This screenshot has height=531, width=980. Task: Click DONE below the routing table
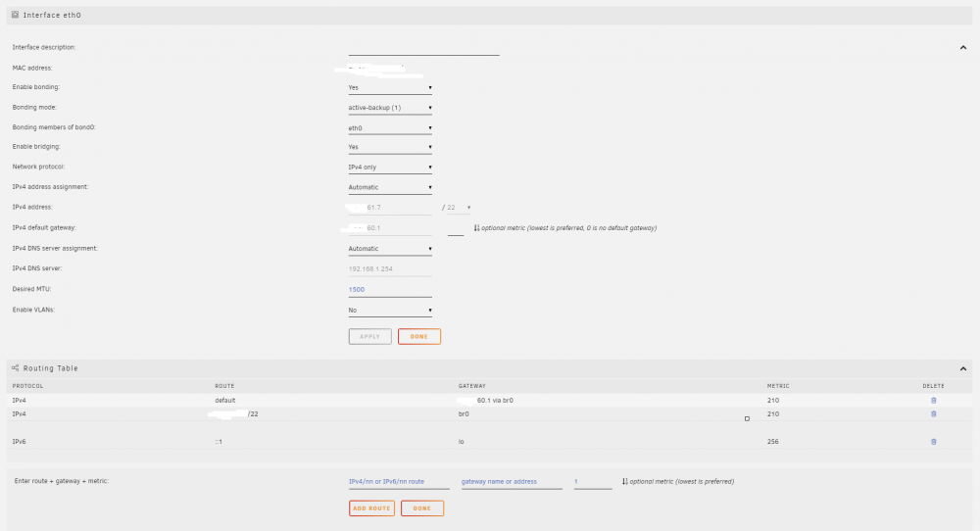(x=422, y=508)
